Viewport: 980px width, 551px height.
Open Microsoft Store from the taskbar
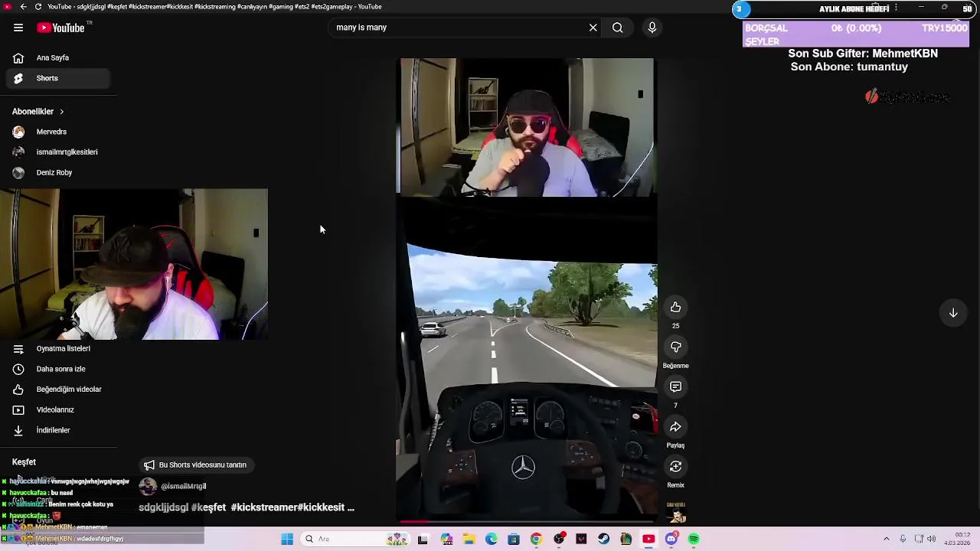point(514,540)
